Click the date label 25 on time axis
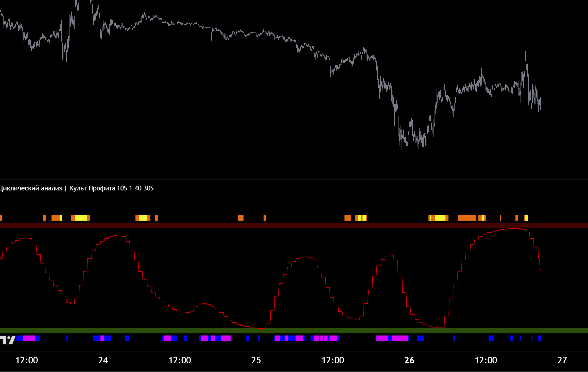The image size is (588, 372). click(x=256, y=360)
